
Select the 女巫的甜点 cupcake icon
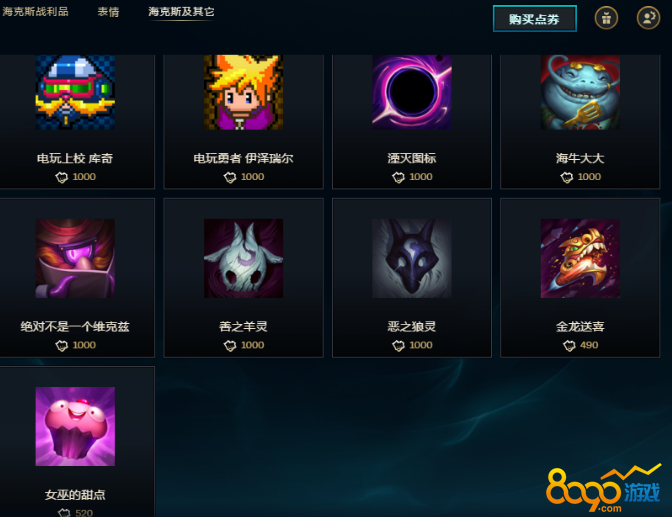pyautogui.click(x=75, y=427)
